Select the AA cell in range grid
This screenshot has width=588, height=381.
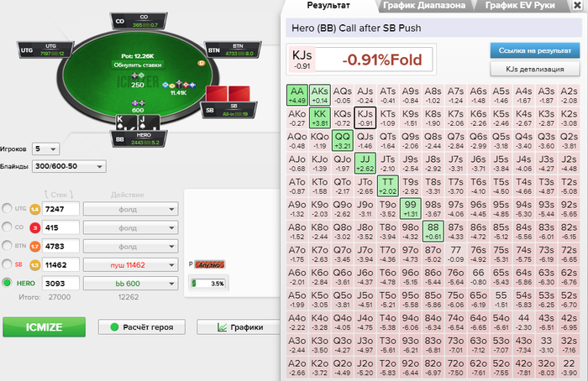pyautogui.click(x=297, y=95)
